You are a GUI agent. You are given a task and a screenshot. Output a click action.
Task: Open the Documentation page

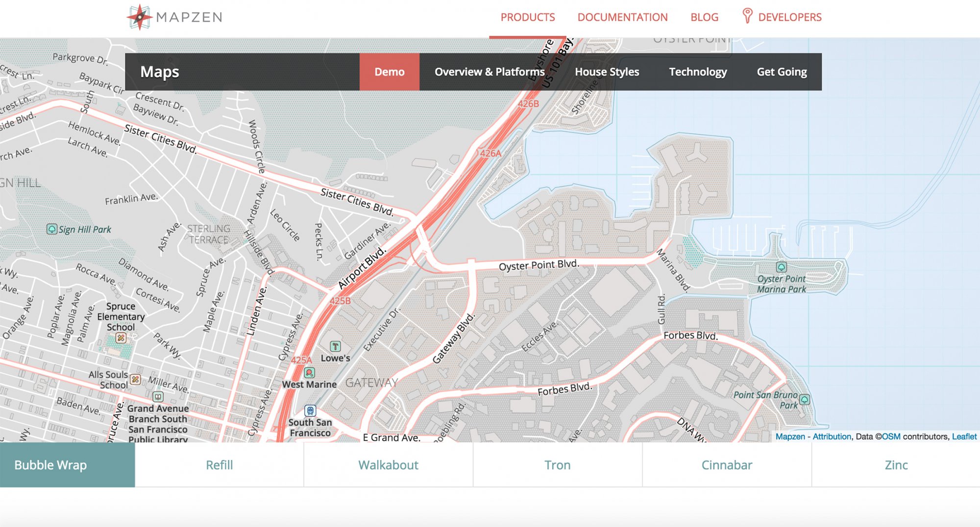point(622,17)
